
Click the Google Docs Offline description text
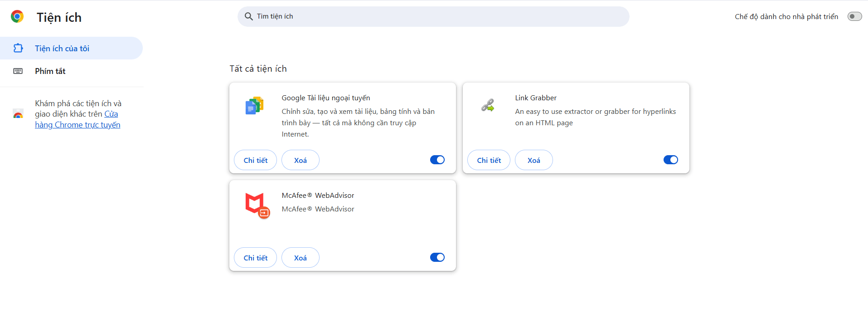(358, 123)
